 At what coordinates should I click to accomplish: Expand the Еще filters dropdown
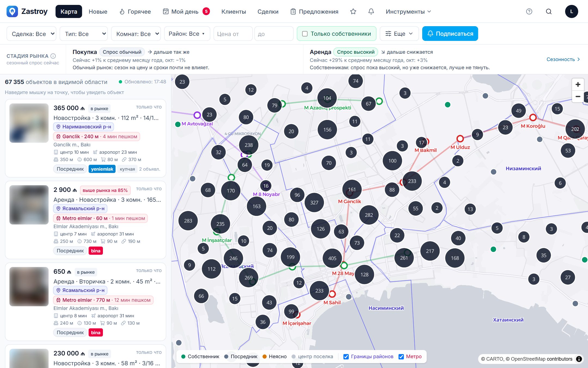point(399,34)
